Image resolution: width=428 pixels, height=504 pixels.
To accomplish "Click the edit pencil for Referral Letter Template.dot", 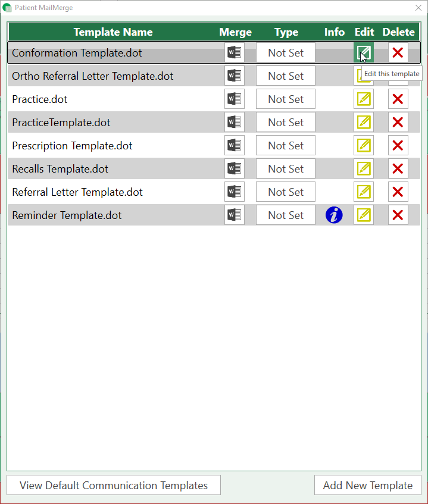I will tap(364, 192).
